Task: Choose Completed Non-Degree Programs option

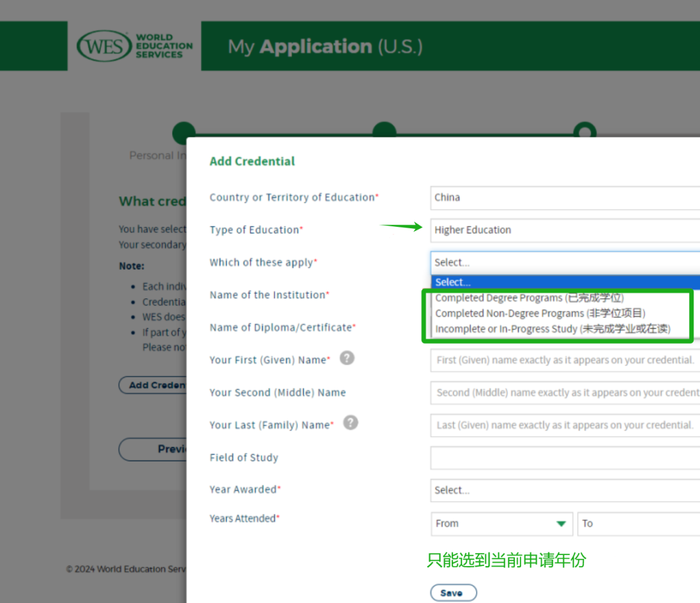Action: point(540,314)
